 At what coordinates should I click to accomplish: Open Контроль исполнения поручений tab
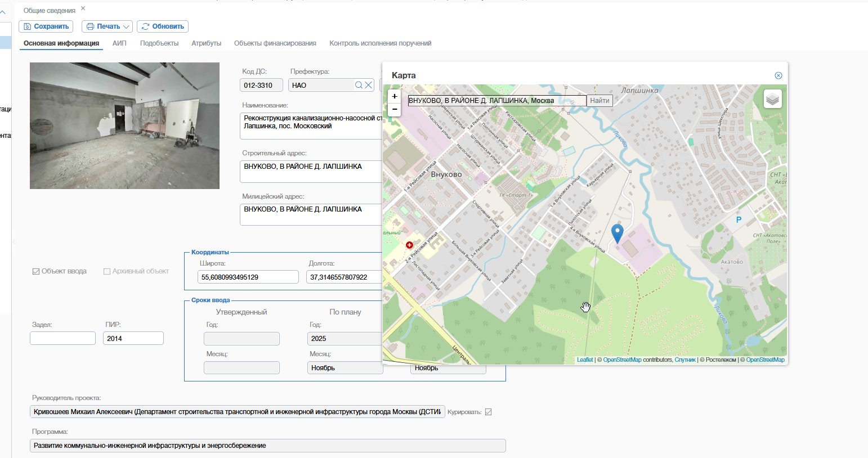[x=381, y=43]
